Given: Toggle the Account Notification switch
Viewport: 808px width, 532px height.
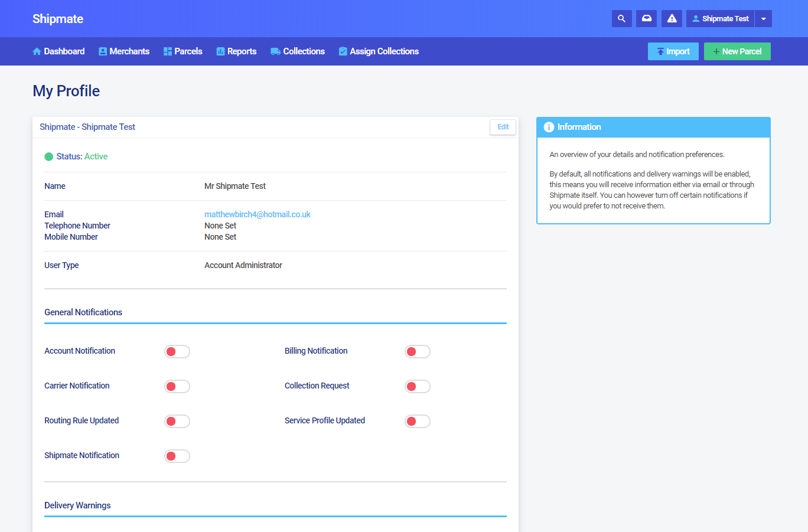Looking at the screenshot, I should [177, 352].
